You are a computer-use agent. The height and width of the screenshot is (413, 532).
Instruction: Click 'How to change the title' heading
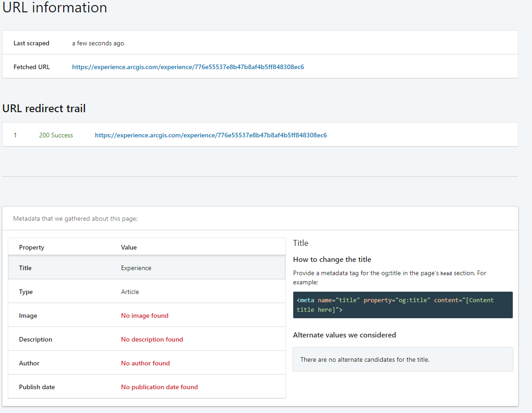pos(332,260)
